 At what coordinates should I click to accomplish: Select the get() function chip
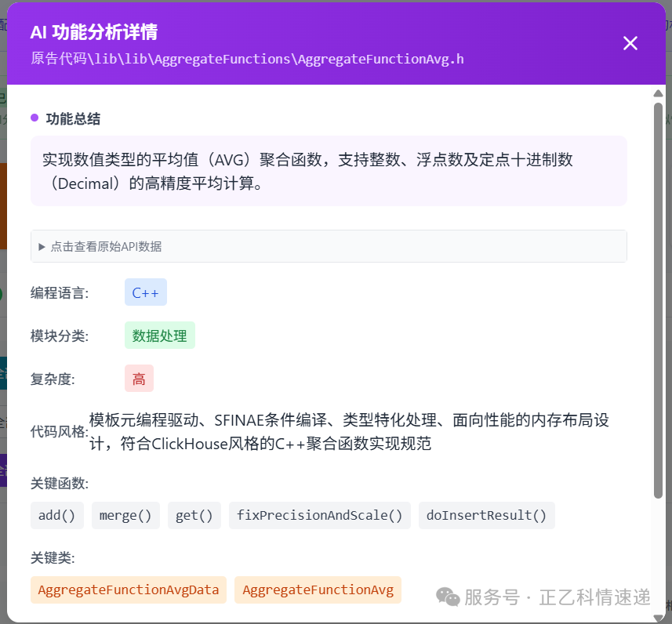(x=194, y=516)
